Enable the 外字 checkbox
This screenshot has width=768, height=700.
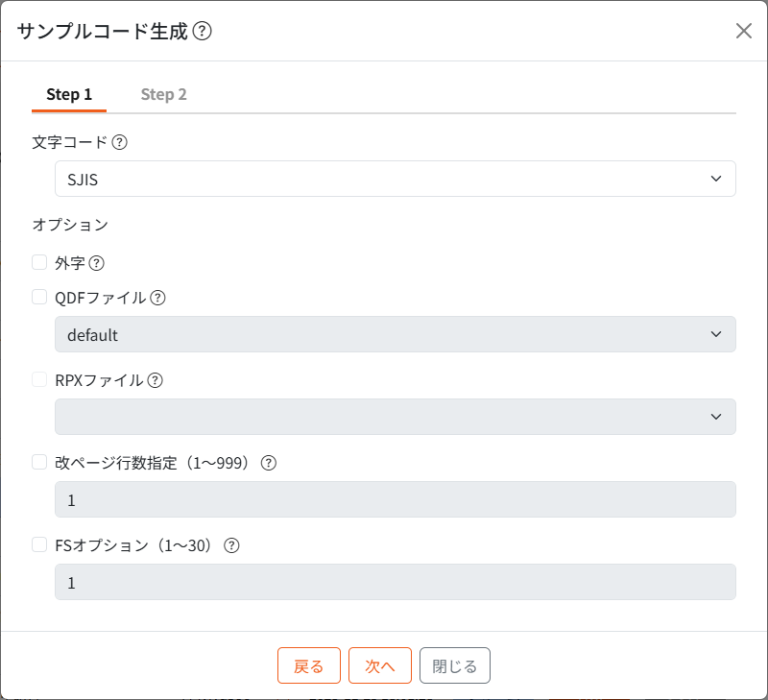(x=39, y=261)
